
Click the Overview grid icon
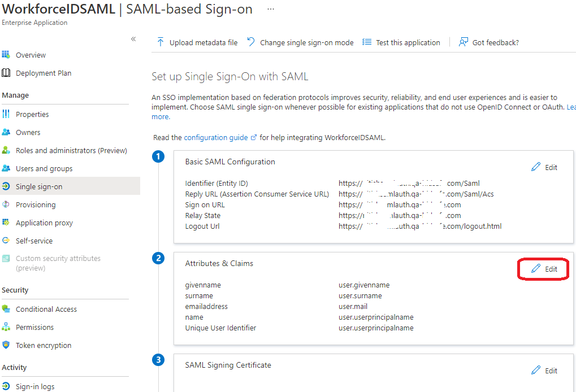[6, 55]
